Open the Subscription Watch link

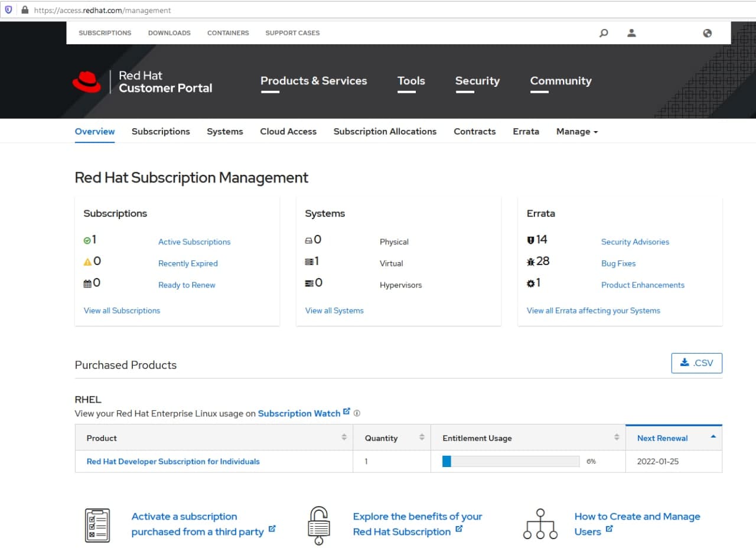[299, 413]
